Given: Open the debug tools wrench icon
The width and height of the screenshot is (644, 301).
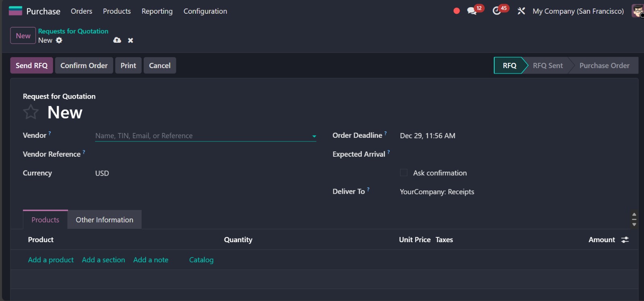Looking at the screenshot, I should pyautogui.click(x=521, y=11).
